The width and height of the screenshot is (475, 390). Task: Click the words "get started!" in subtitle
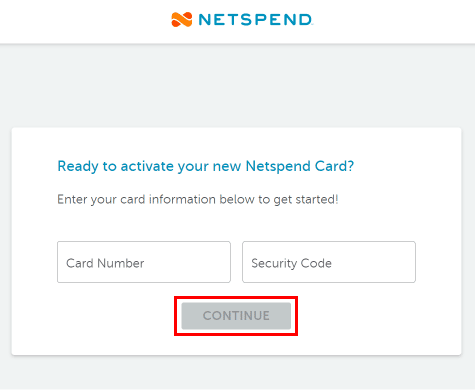306,199
